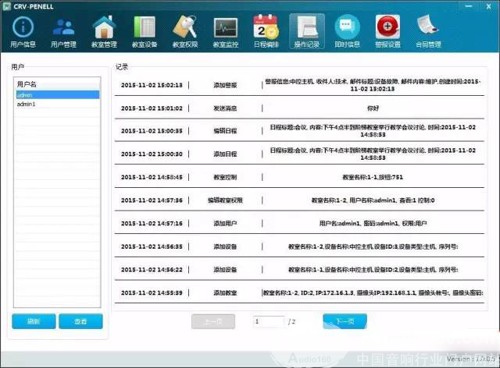Click the 查看 view button under user list
The image size is (500, 368).
pyautogui.click(x=81, y=321)
